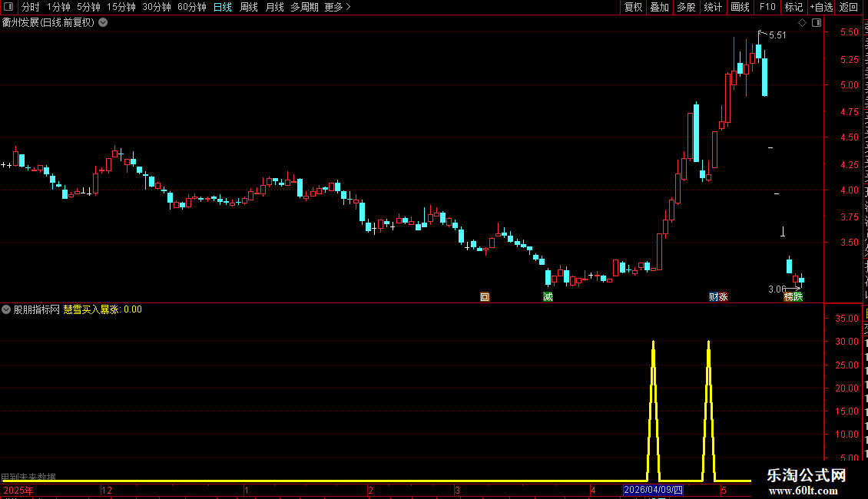Select the 1分钟 period
868x499 pixels.
(58, 7)
